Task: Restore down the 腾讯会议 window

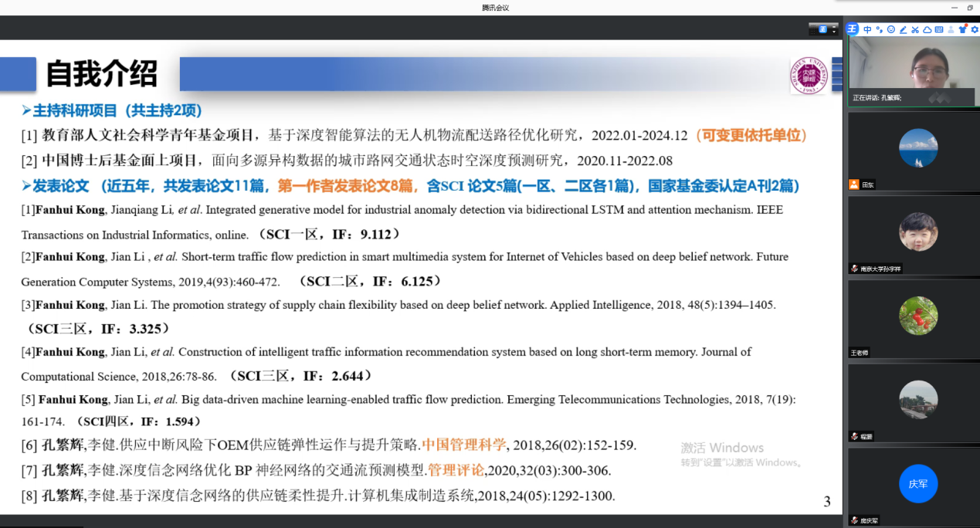Action: click(971, 8)
